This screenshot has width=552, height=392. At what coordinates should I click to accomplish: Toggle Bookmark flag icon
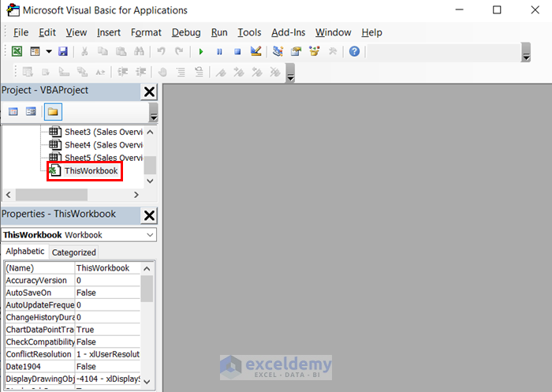pyautogui.click(x=221, y=73)
